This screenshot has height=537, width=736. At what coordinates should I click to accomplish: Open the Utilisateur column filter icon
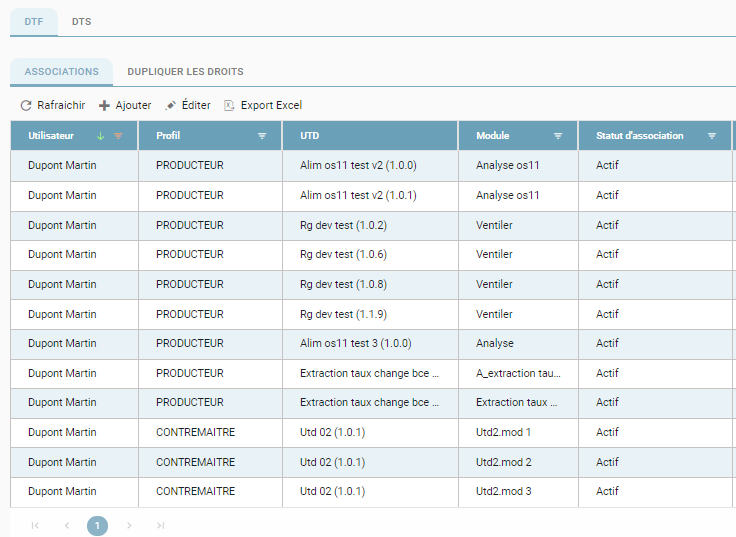pyautogui.click(x=118, y=136)
